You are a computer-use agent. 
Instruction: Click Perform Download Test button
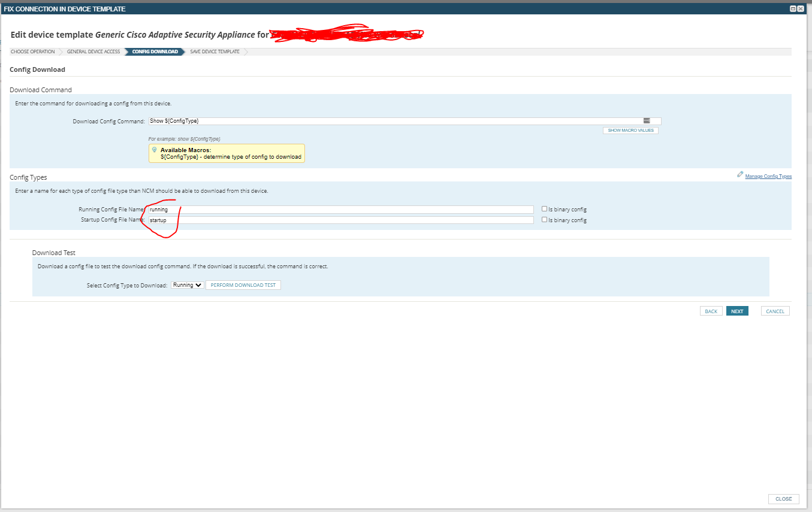tap(243, 285)
